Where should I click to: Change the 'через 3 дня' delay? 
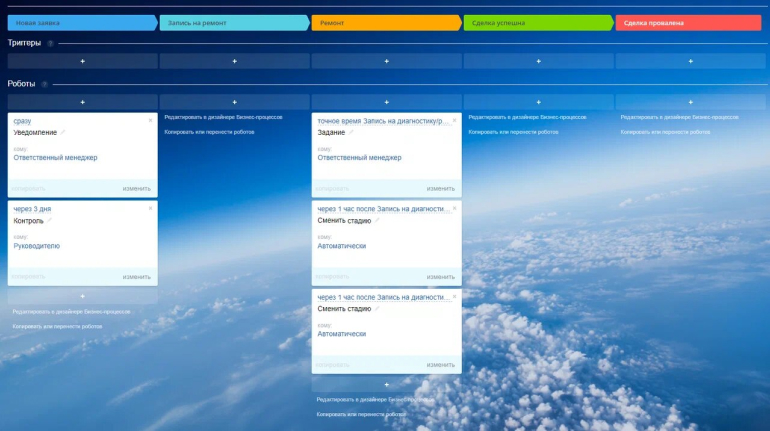32,209
